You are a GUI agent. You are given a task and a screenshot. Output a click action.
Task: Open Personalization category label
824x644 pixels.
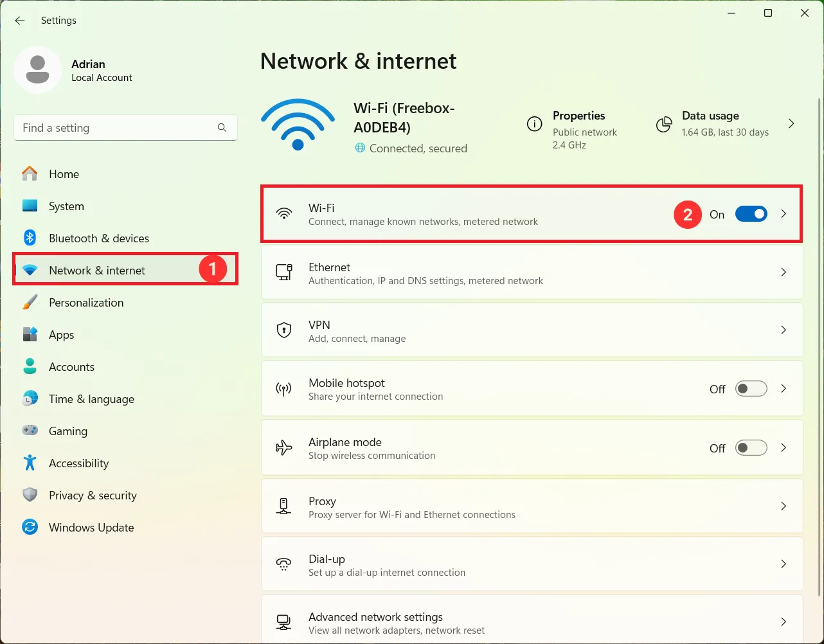click(x=86, y=303)
